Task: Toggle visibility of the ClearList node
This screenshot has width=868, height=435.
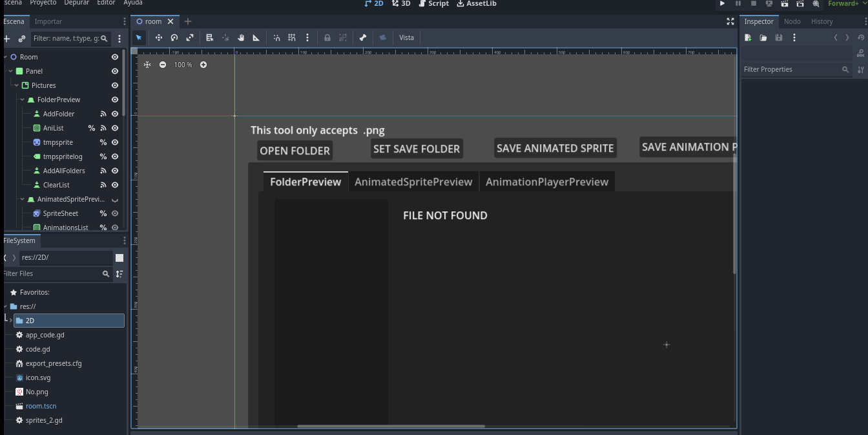Action: pyautogui.click(x=115, y=185)
